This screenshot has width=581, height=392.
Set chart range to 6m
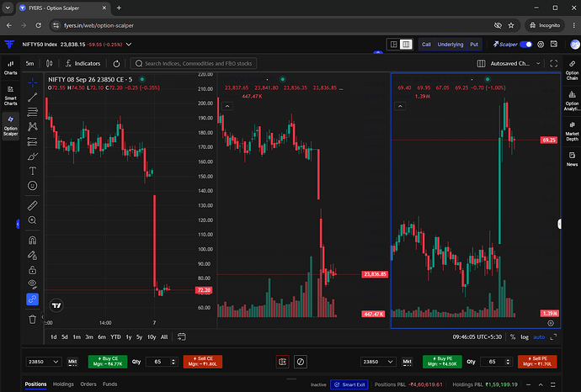102,336
